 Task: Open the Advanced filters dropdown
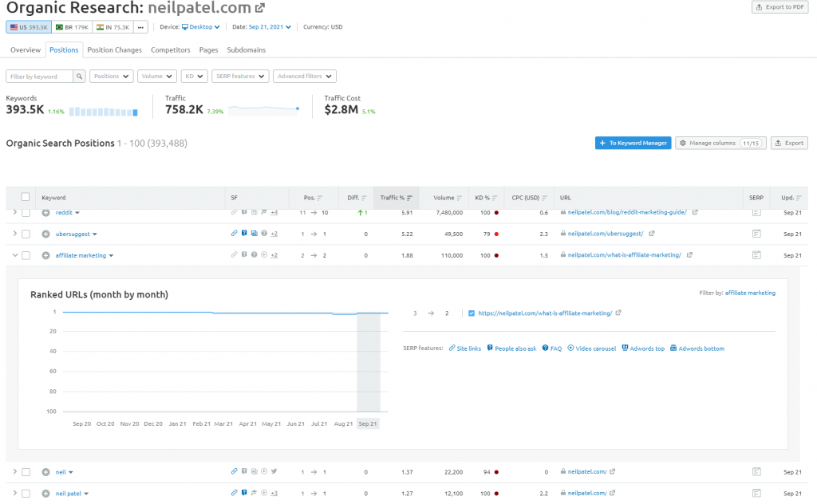click(304, 77)
